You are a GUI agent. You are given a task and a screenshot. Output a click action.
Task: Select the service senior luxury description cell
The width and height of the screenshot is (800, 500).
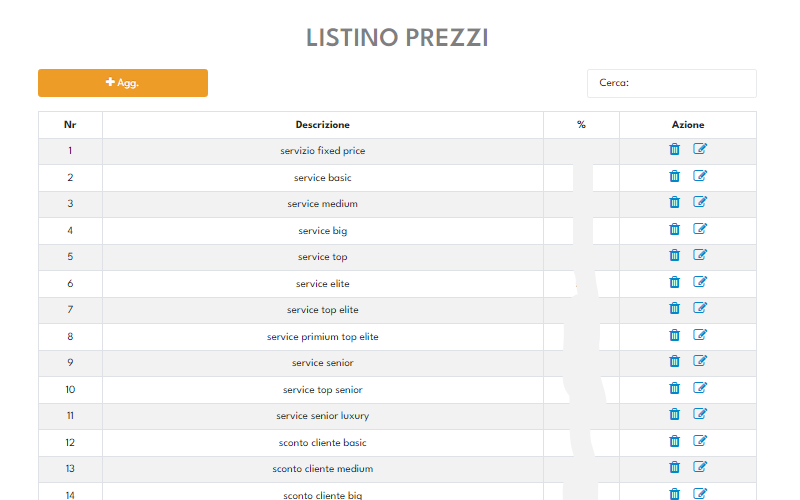[322, 416]
